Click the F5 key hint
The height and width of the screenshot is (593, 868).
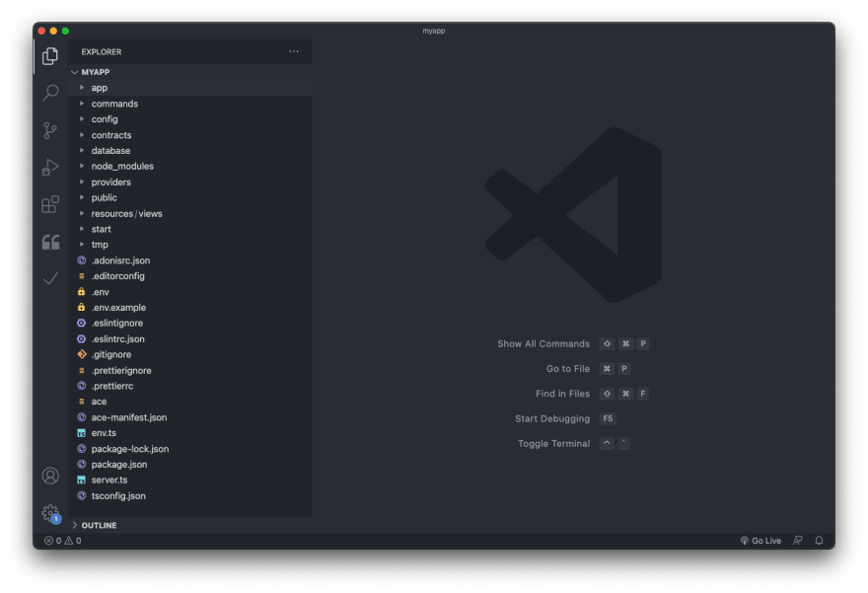click(x=608, y=418)
